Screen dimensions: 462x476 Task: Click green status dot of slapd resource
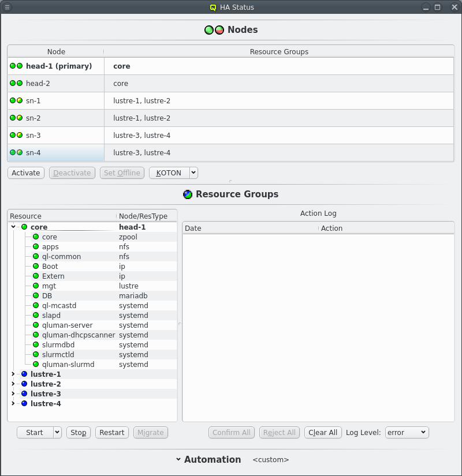(36, 315)
